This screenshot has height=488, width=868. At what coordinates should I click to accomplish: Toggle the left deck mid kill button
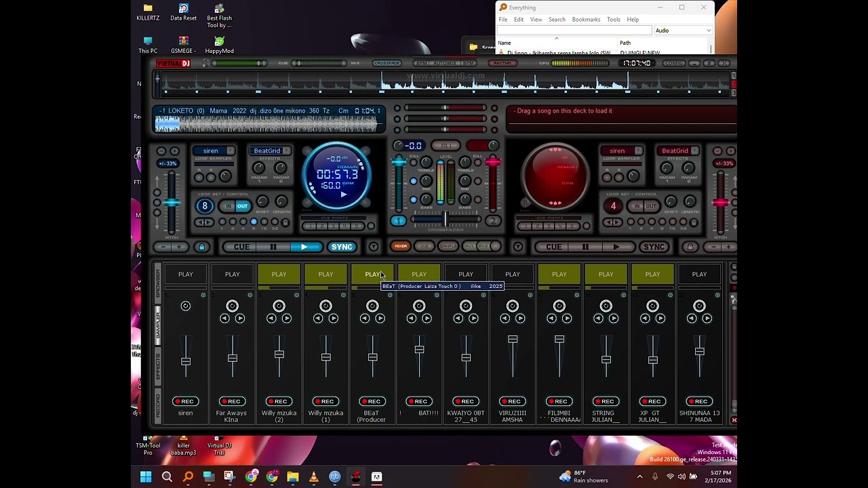tap(413, 182)
